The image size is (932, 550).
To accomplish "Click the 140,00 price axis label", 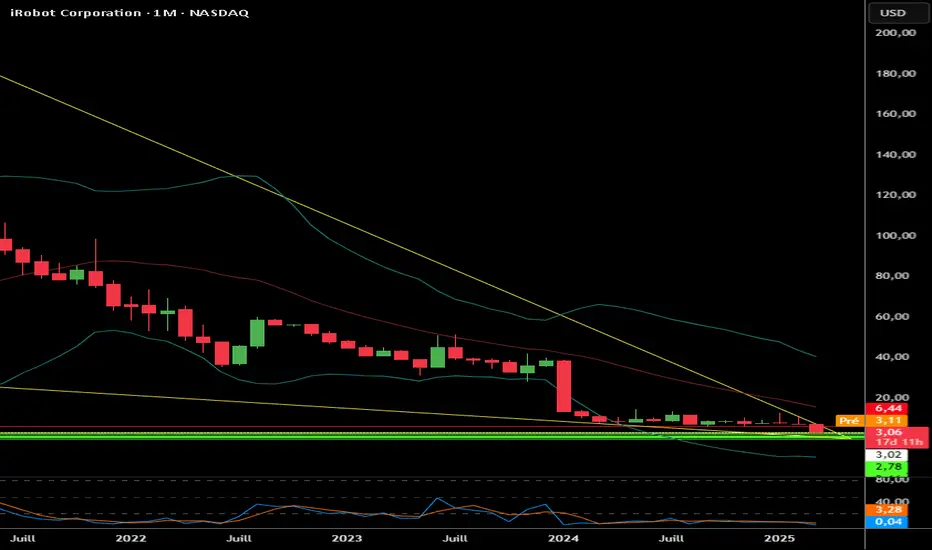I will point(895,155).
